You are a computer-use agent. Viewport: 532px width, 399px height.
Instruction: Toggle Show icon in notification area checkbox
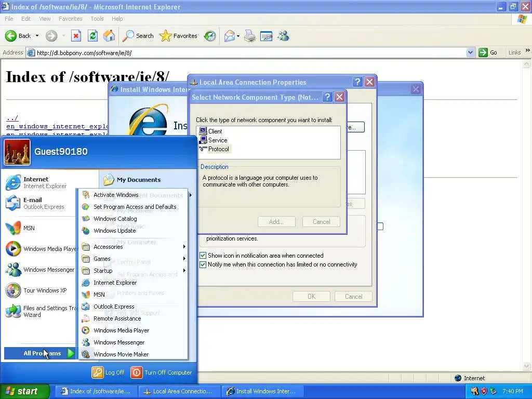pyautogui.click(x=203, y=256)
